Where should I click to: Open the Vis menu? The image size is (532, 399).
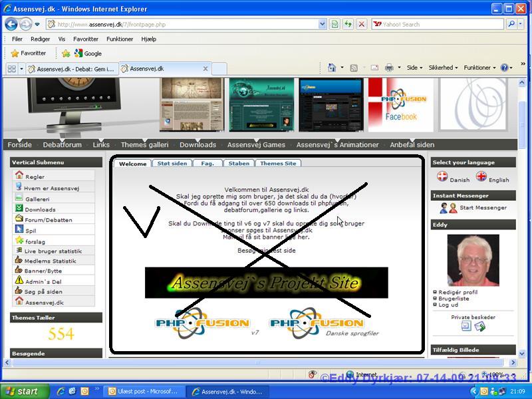61,39
